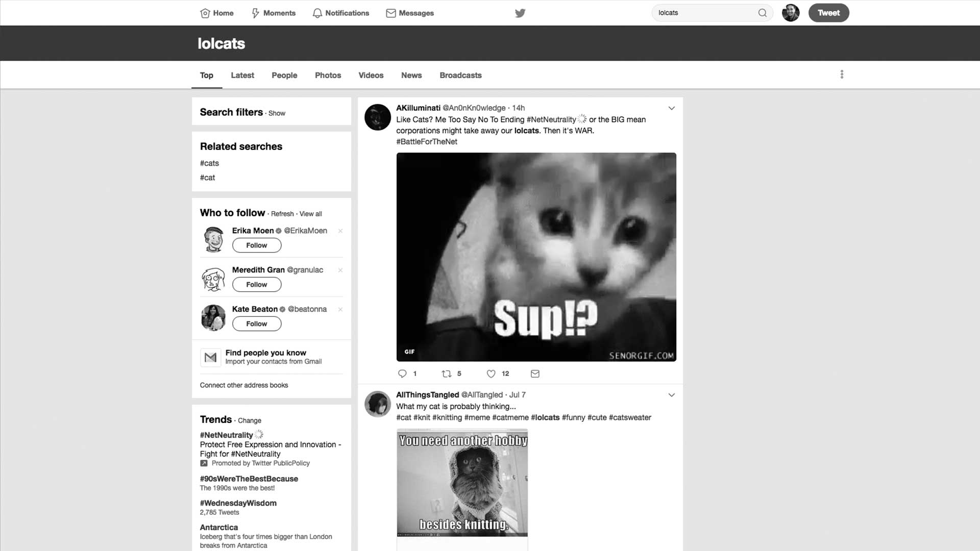Screen dimensions: 980x551
Task: Switch to the Broadcasts tab
Action: 460,75
